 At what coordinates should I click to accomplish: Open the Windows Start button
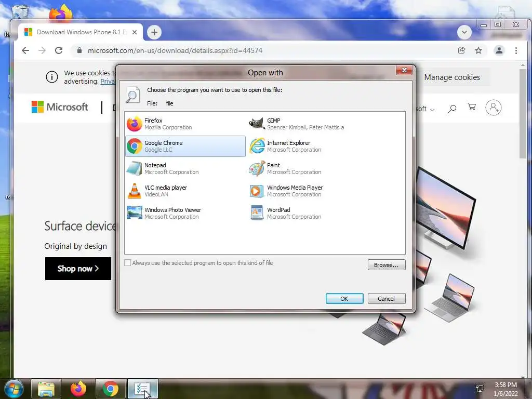[14, 389]
